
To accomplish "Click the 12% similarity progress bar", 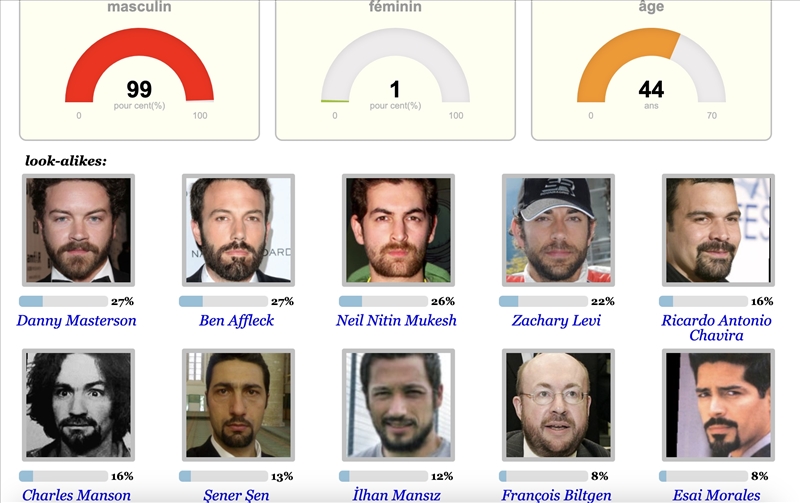I will pyautogui.click(x=383, y=476).
